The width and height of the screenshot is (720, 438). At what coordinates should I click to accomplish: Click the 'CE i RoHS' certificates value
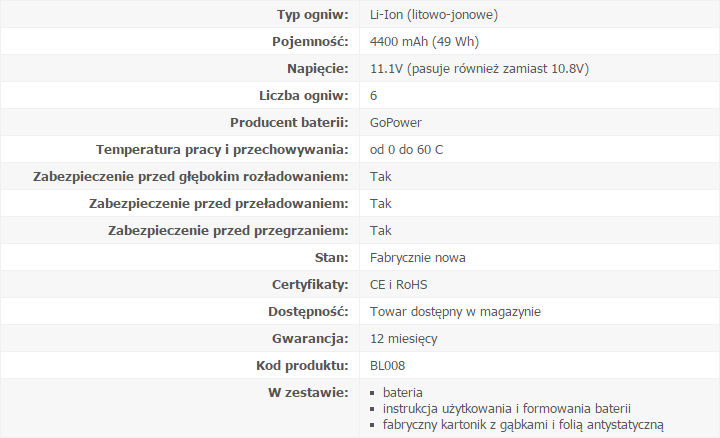399,285
